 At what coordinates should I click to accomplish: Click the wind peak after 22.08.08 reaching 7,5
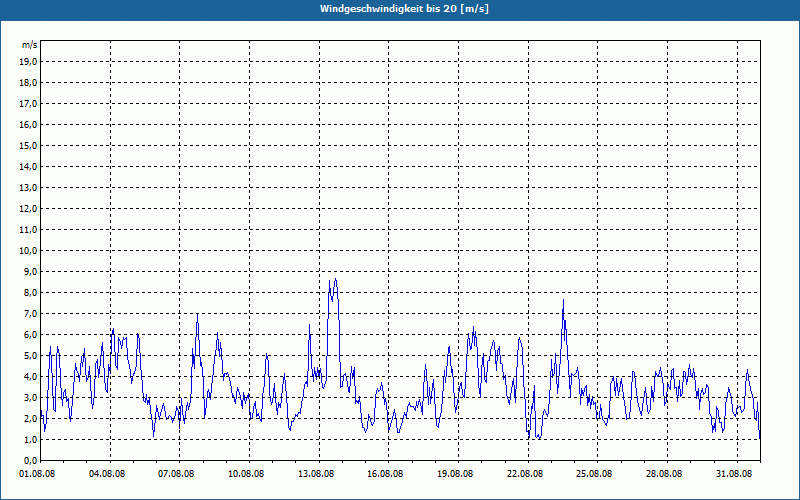[563, 300]
